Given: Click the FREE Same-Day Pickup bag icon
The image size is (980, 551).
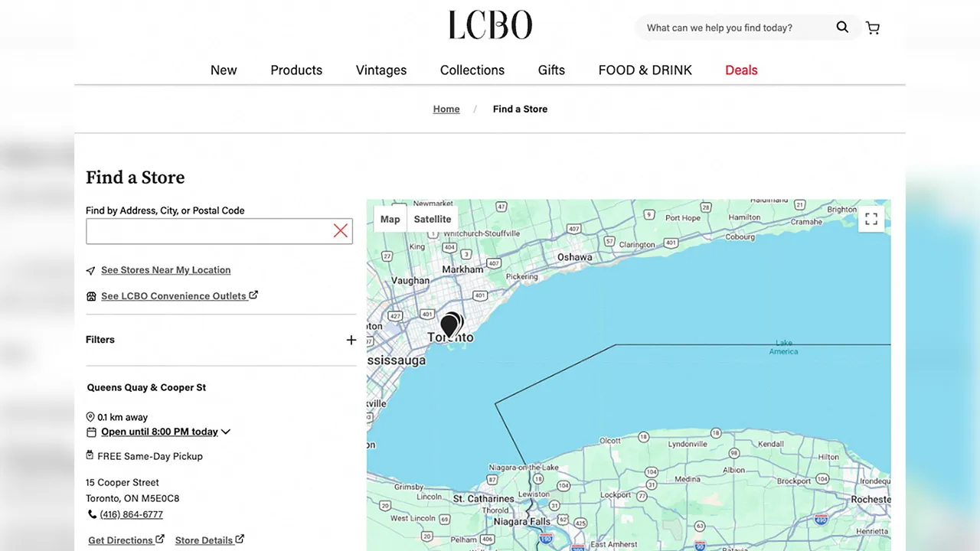Looking at the screenshot, I should point(91,455).
